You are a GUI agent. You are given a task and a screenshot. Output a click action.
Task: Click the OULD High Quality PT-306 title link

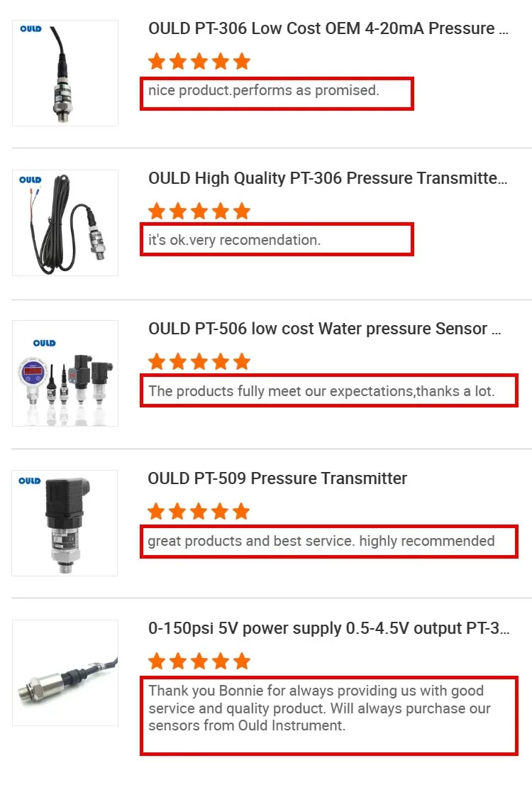[328, 178]
